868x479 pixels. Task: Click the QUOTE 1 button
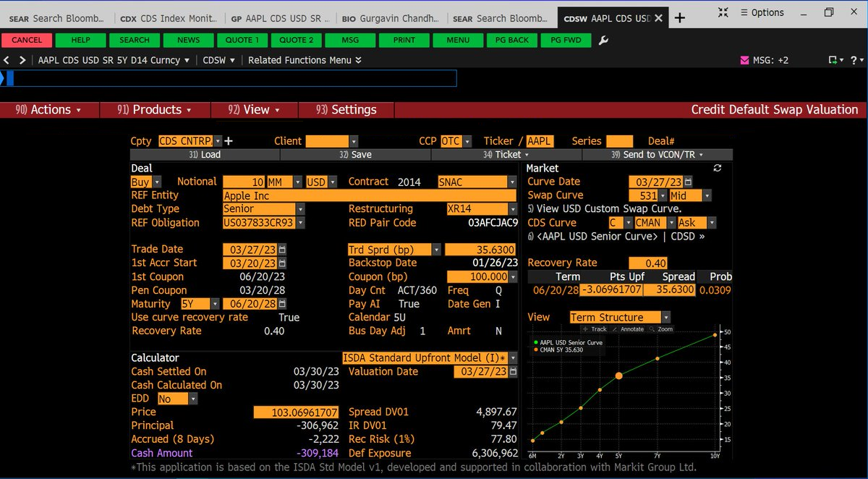click(x=243, y=40)
